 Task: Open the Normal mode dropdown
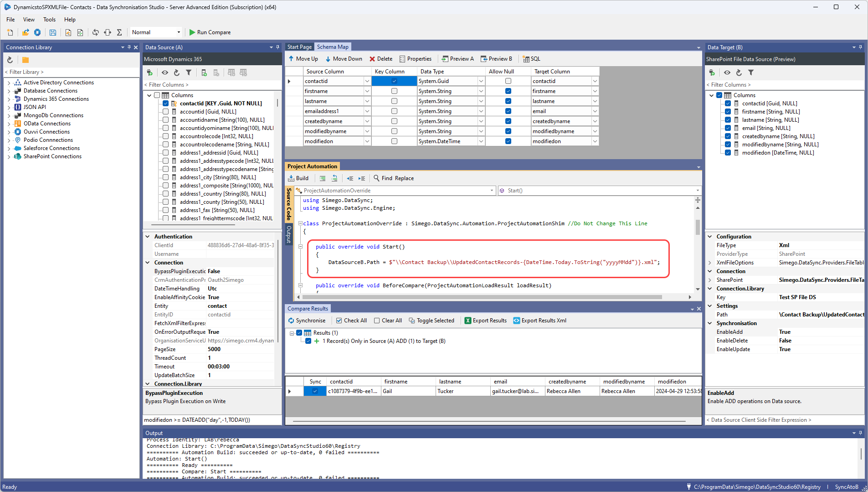pos(179,32)
